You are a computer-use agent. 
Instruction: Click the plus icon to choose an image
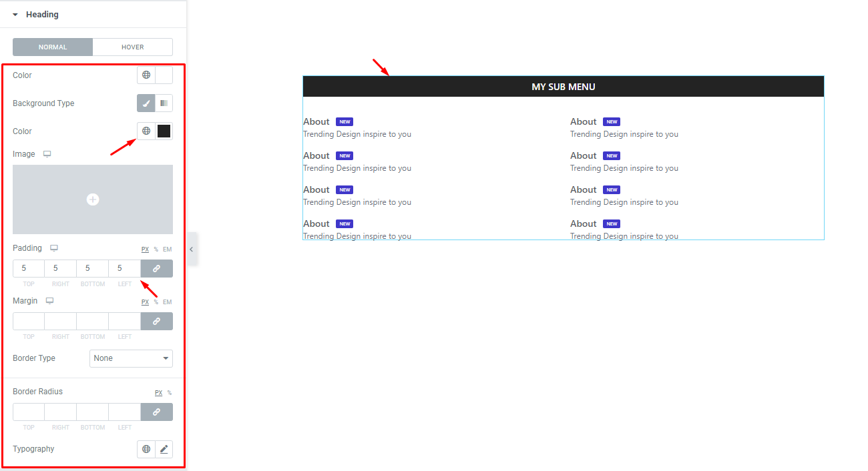click(x=92, y=199)
